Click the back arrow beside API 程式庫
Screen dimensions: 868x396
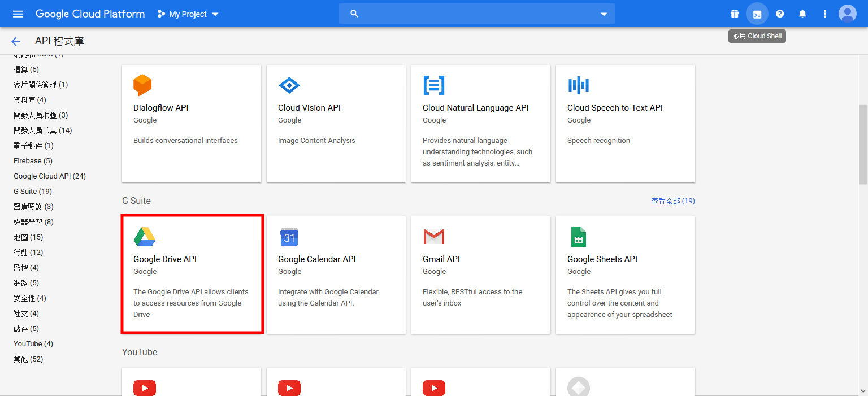point(16,41)
